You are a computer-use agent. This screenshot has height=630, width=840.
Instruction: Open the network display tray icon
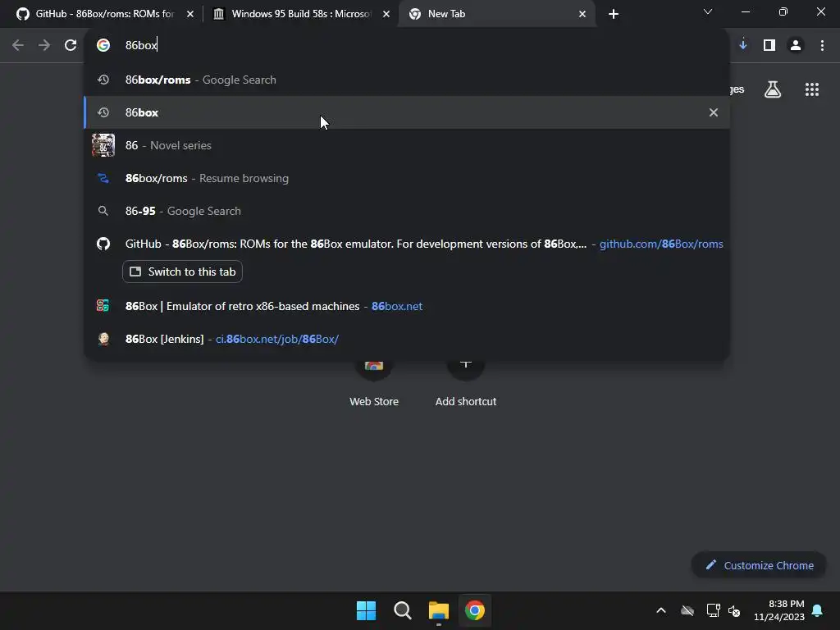point(713,610)
